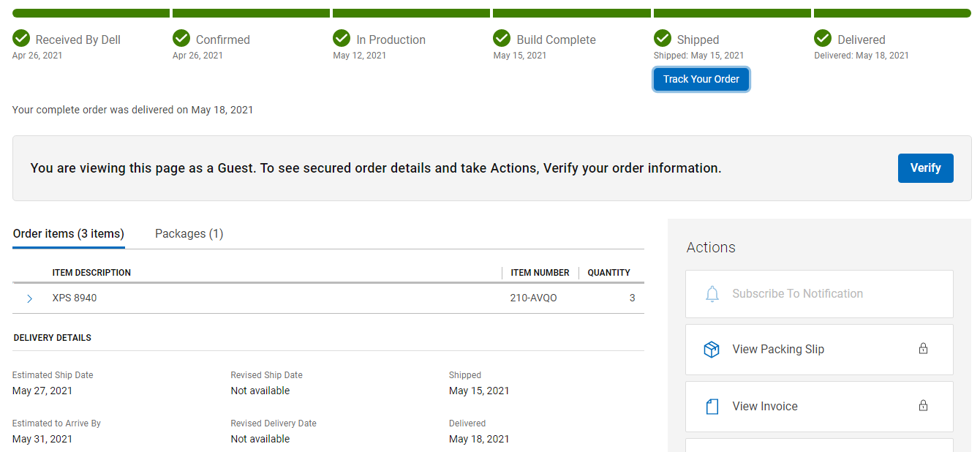
Task: Click the Received By Dell checkmark icon
Action: [21, 38]
